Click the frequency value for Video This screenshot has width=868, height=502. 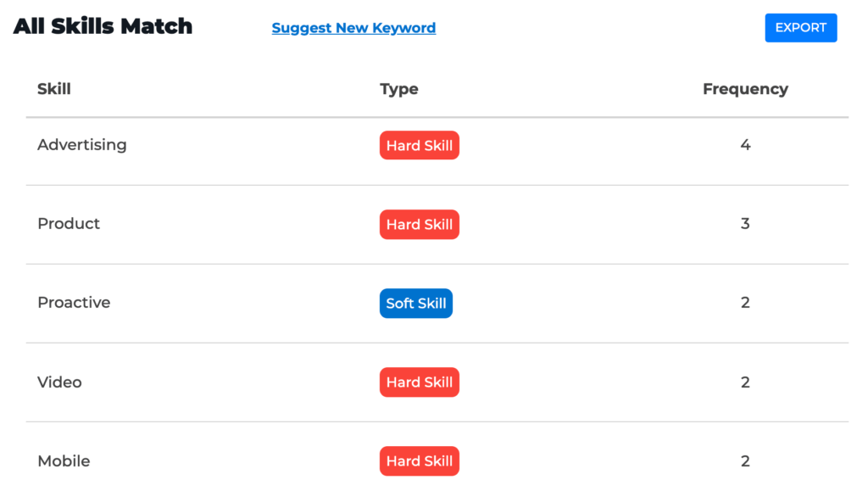[x=745, y=382]
